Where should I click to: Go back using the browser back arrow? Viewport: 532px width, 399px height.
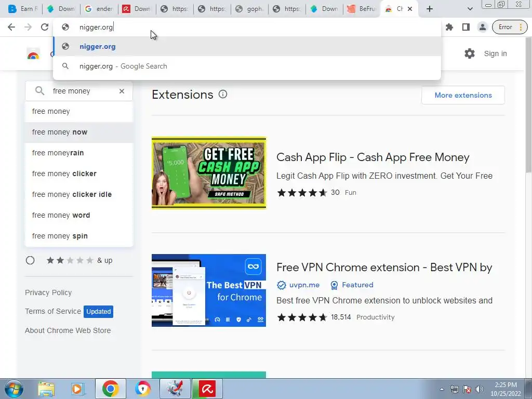click(x=11, y=27)
